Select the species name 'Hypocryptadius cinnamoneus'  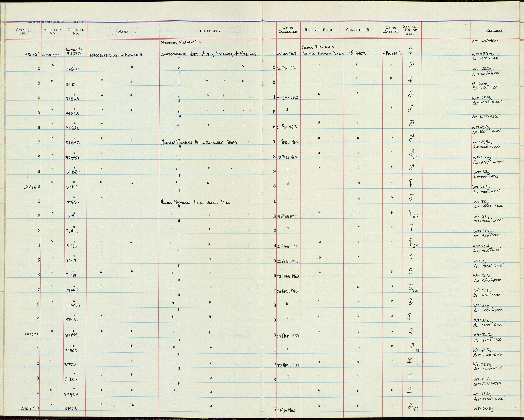(x=116, y=55)
